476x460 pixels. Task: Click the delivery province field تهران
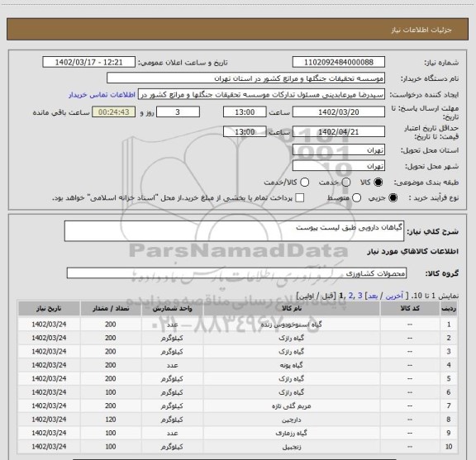tap(339, 150)
